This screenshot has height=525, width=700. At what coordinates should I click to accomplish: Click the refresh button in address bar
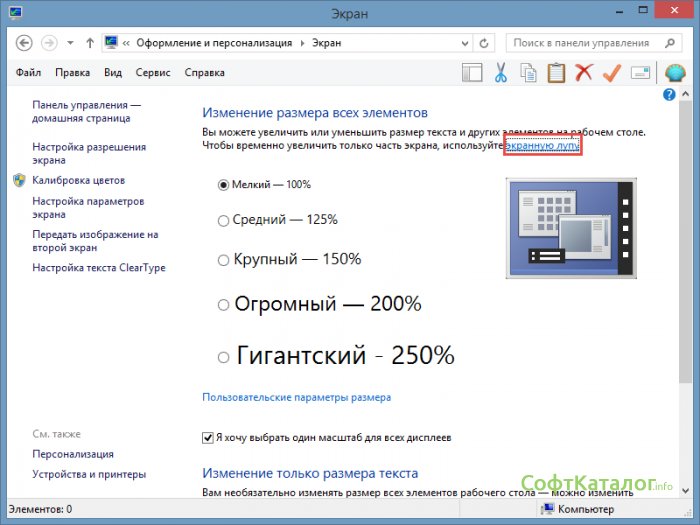coord(485,44)
